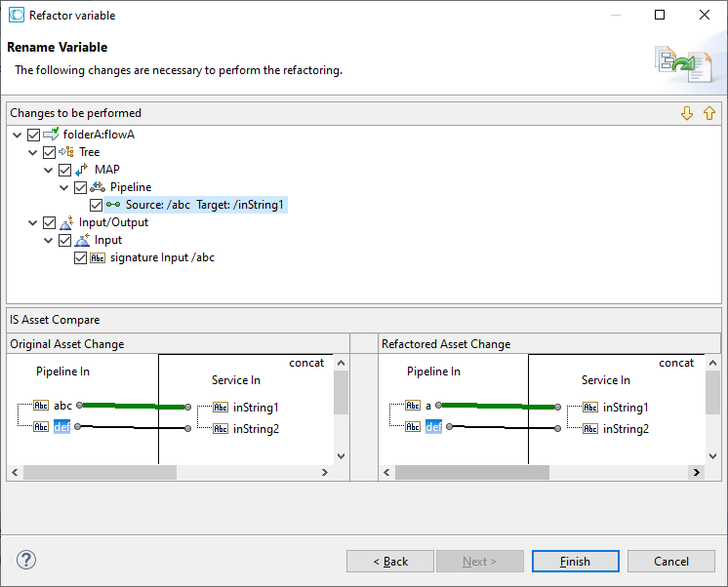Click the MAP step icon
Image resolution: width=728 pixels, height=587 pixels.
pos(83,170)
